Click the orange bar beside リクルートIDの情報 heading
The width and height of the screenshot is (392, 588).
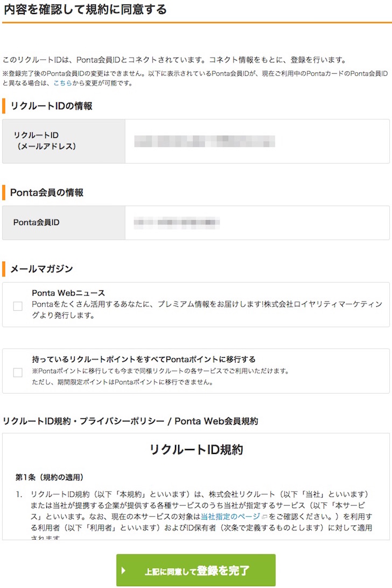tap(4, 106)
